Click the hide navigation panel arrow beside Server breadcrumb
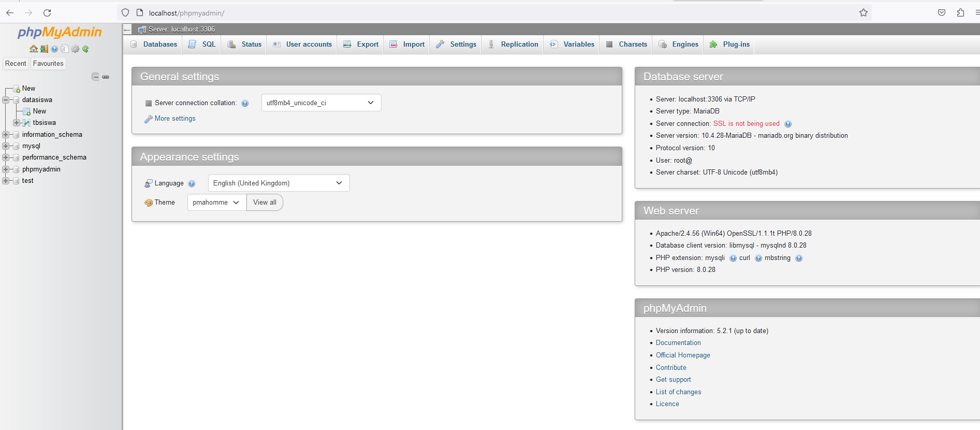This screenshot has height=430, width=980. pos(127,30)
